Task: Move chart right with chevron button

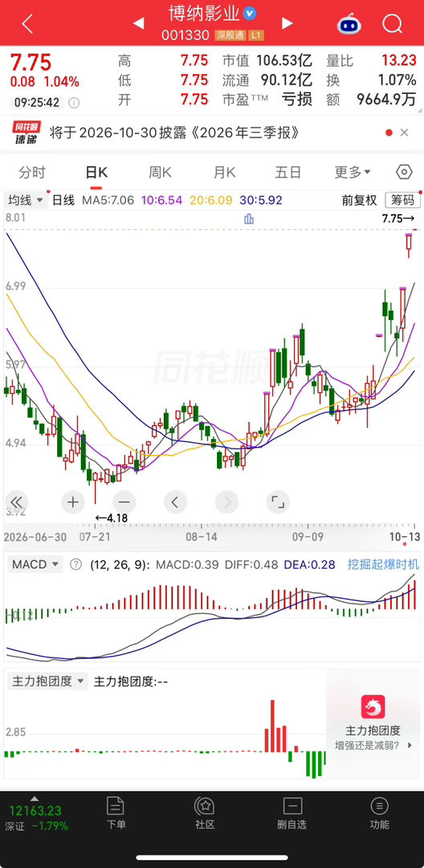Action: [226, 502]
